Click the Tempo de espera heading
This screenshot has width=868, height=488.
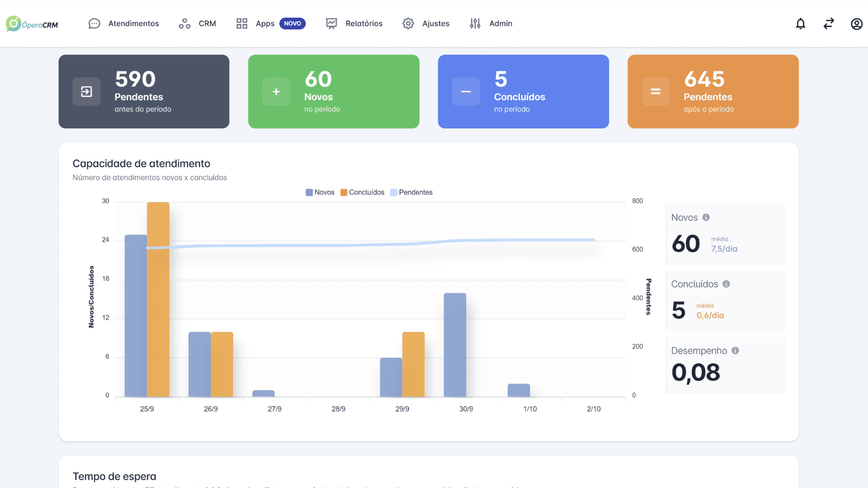(114, 476)
